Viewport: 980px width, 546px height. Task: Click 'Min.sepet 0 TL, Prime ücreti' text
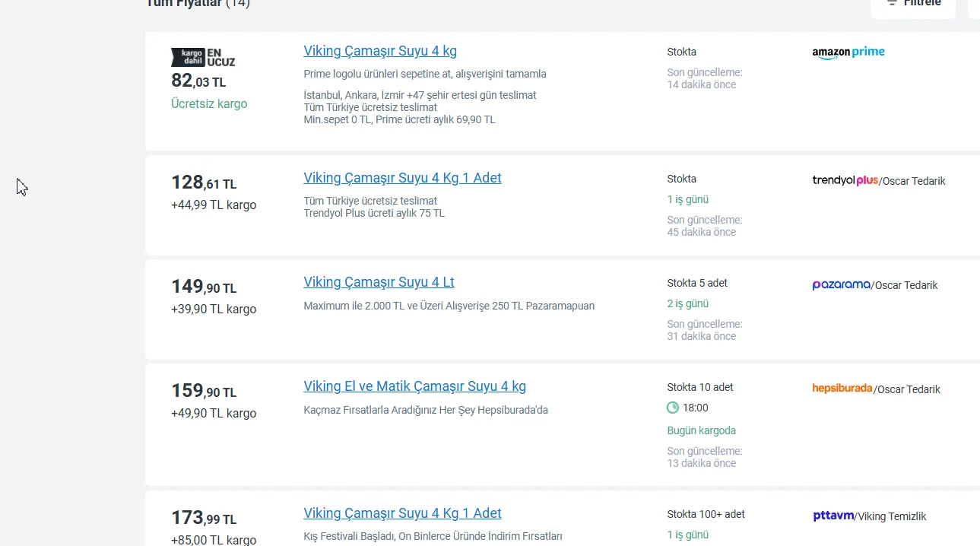click(399, 119)
